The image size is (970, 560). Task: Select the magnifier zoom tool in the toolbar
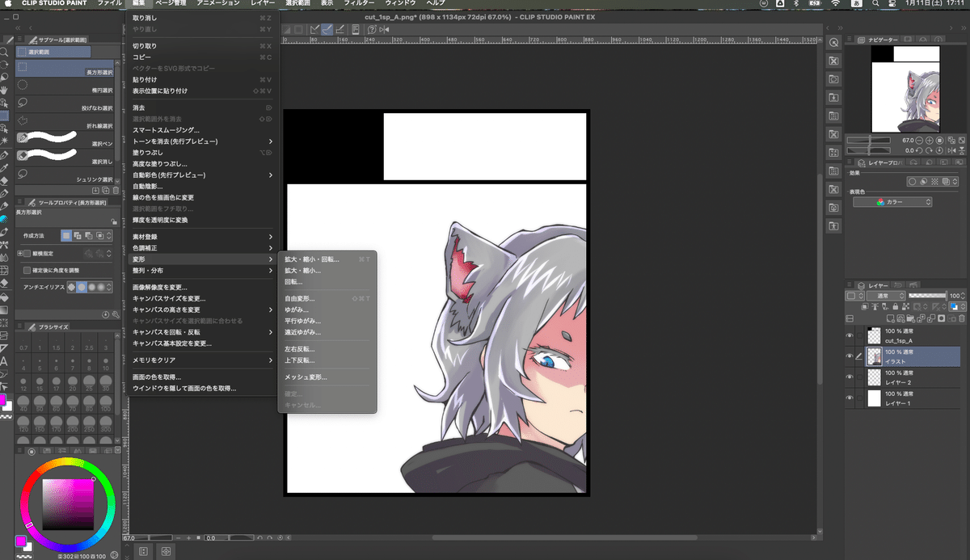[x=5, y=52]
